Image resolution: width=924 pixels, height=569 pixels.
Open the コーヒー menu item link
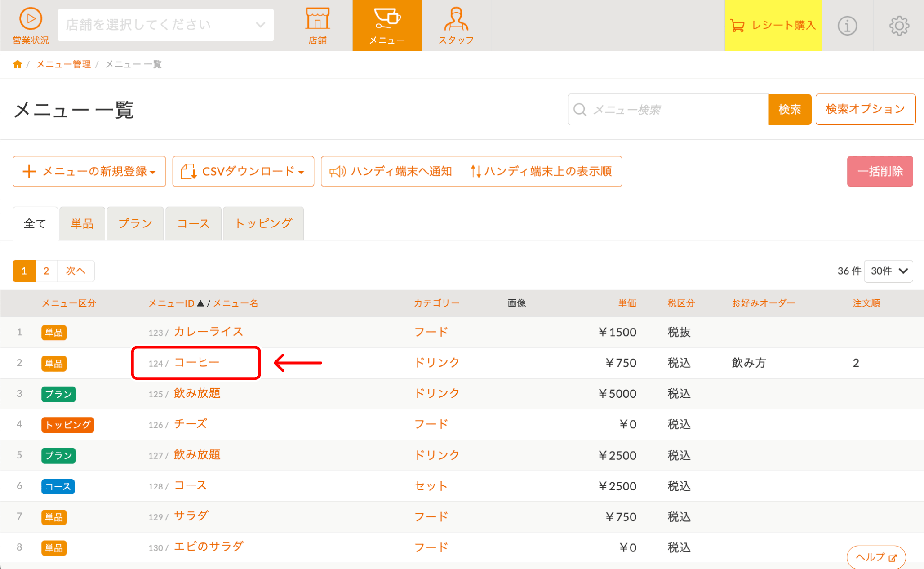(197, 363)
